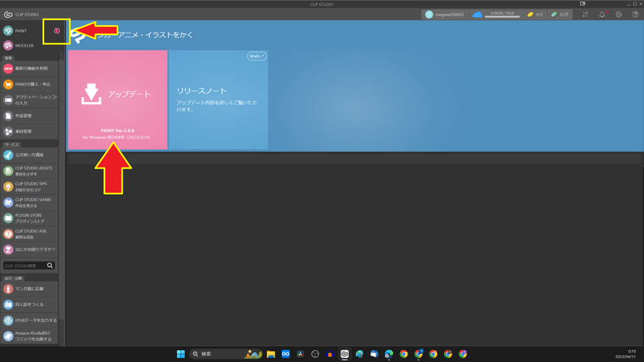The width and height of the screenshot is (644, 362).
Task: Open 公式使い方講座 item
Action: pyautogui.click(x=29, y=155)
